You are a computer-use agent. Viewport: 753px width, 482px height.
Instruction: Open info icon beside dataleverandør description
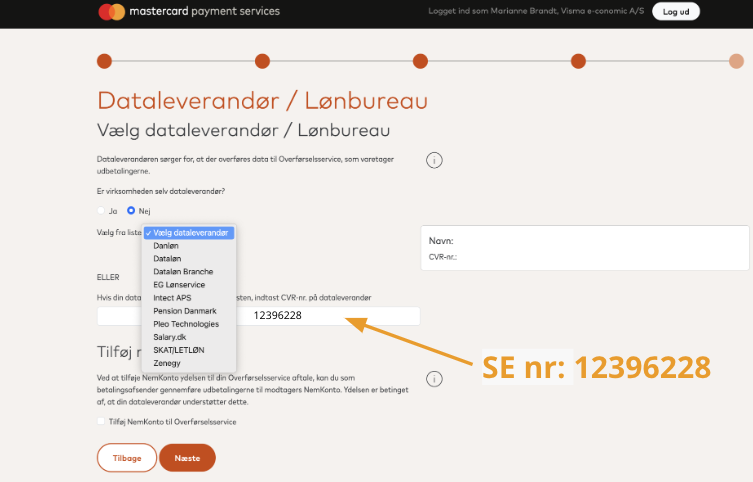tap(434, 160)
